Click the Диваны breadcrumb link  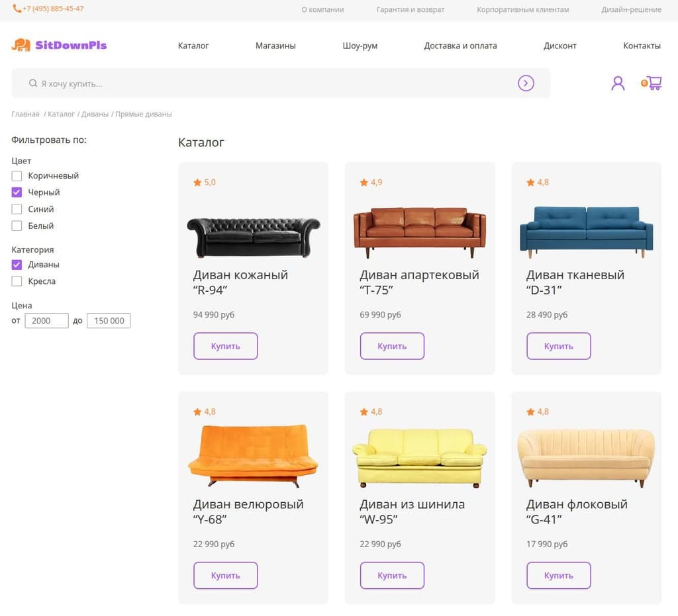[95, 114]
